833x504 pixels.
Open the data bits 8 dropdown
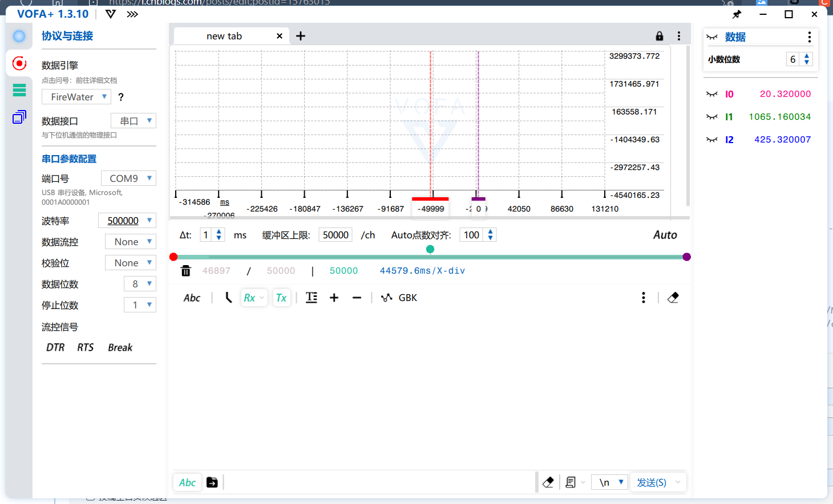point(140,284)
